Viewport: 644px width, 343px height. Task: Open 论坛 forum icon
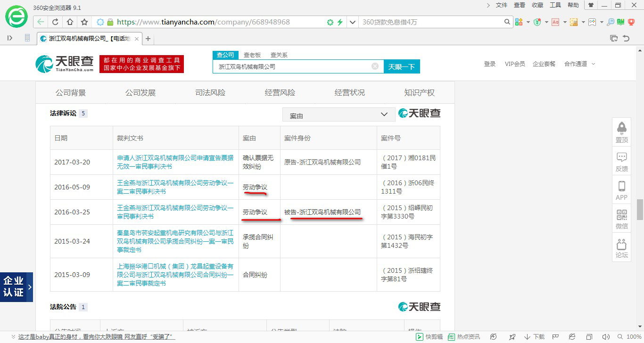(621, 248)
